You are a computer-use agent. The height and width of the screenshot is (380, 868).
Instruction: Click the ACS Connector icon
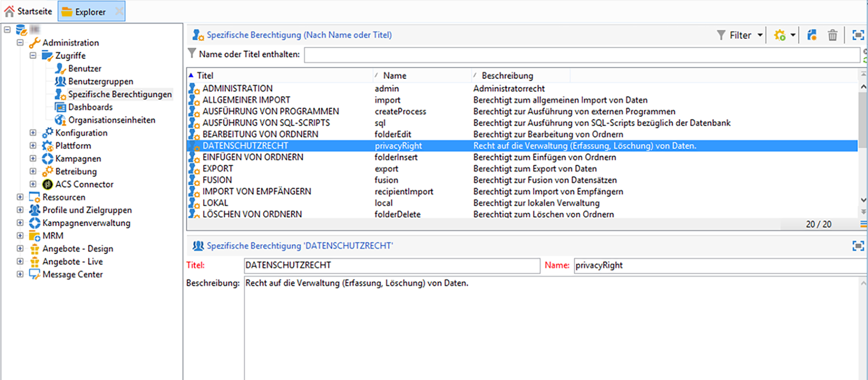(x=47, y=185)
